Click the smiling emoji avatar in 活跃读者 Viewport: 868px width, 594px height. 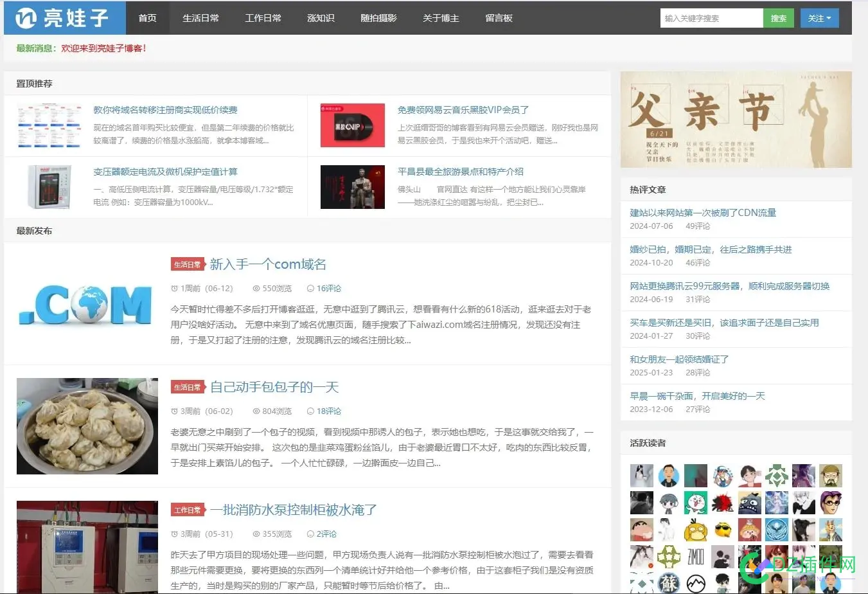(723, 530)
